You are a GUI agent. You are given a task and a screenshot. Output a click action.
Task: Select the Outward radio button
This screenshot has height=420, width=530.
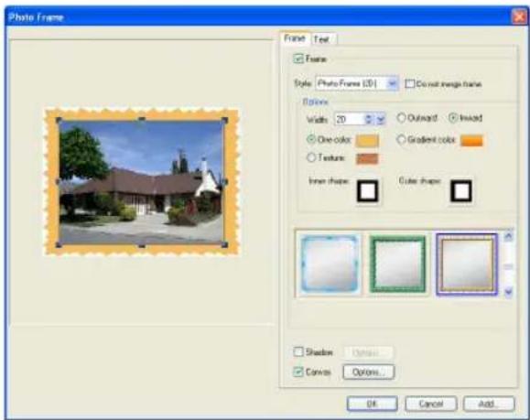pos(401,118)
